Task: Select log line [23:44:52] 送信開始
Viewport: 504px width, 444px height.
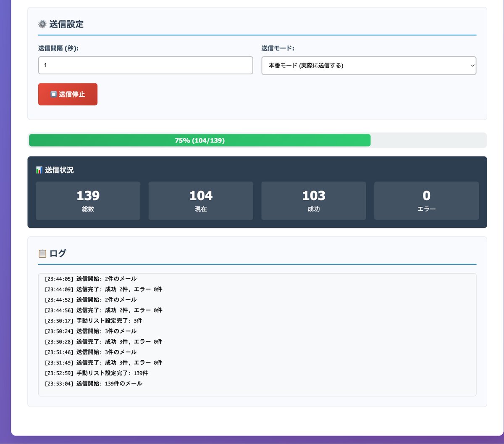Action: pyautogui.click(x=90, y=300)
